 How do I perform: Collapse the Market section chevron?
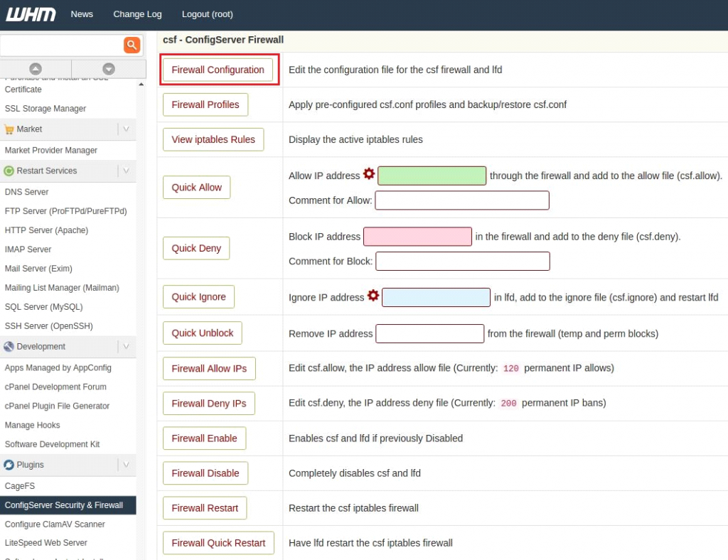(126, 129)
